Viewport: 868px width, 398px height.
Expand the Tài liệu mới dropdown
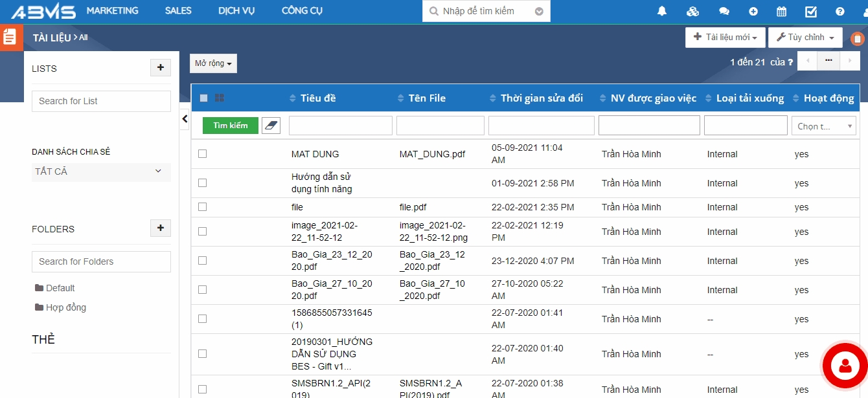click(725, 38)
